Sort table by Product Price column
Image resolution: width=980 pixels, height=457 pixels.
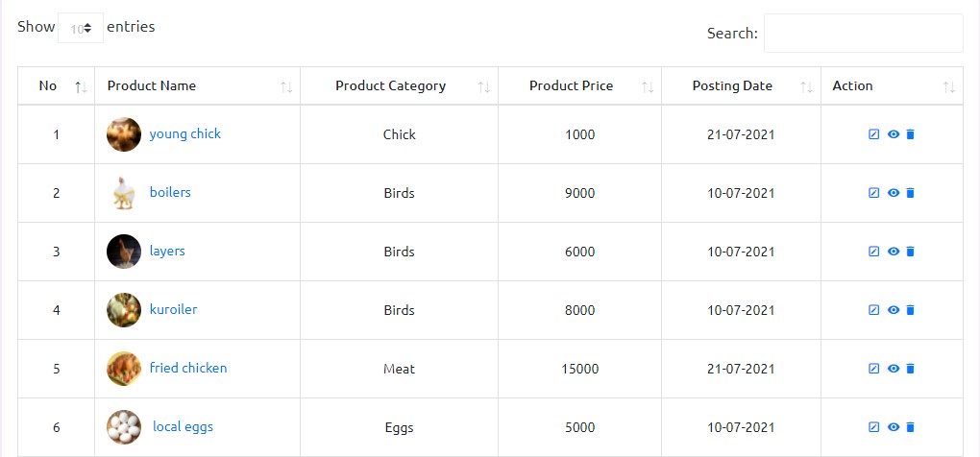[571, 85]
